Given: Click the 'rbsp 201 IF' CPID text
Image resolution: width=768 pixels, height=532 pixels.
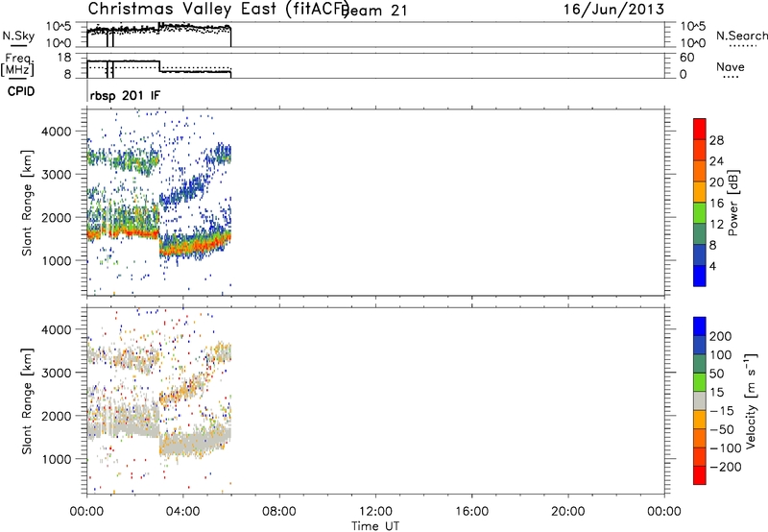Looking at the screenshot, I should 125,95.
